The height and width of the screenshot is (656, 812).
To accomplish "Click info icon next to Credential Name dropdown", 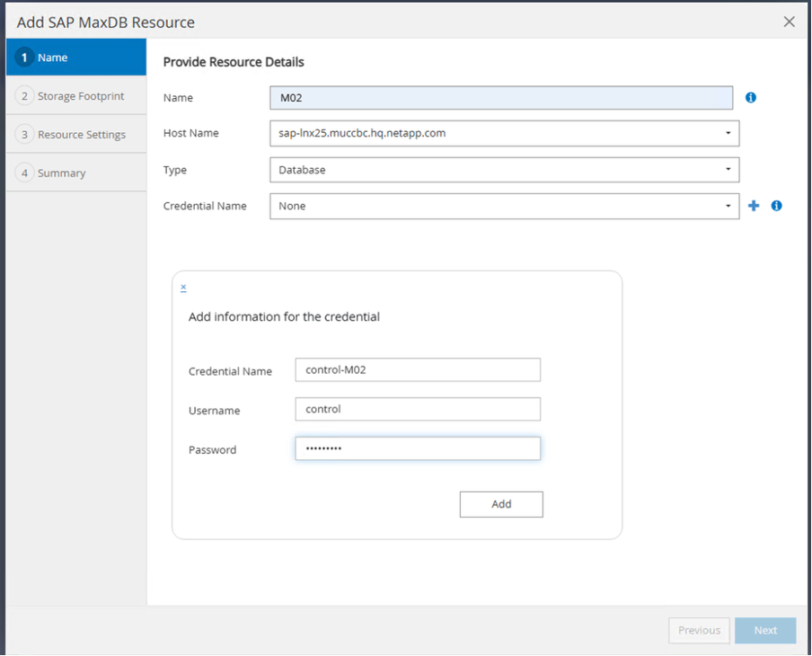I will pyautogui.click(x=777, y=206).
